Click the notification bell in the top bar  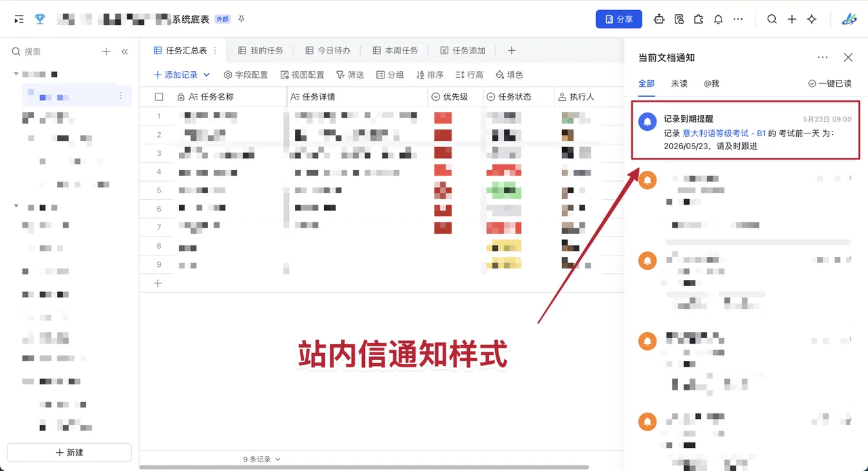tap(718, 20)
